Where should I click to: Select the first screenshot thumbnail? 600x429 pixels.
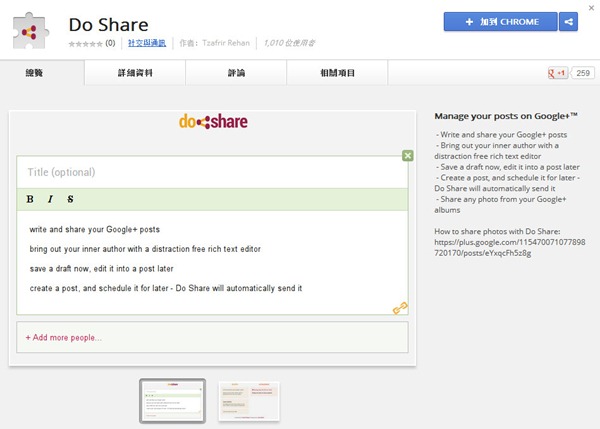pyautogui.click(x=173, y=401)
